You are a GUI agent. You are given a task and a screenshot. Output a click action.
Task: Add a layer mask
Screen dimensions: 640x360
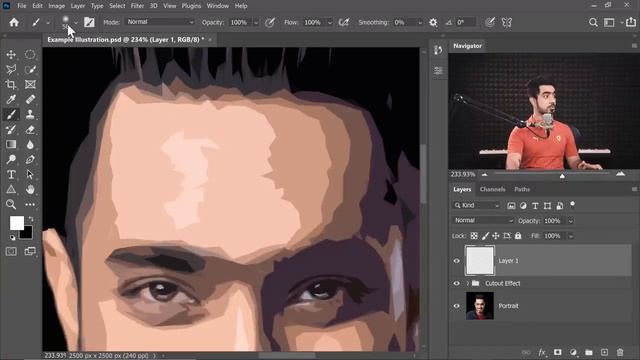(558, 352)
